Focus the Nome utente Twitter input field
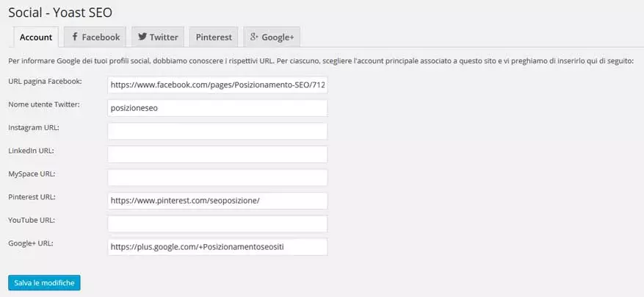Image resolution: width=644 pixels, height=297 pixels. point(217,108)
